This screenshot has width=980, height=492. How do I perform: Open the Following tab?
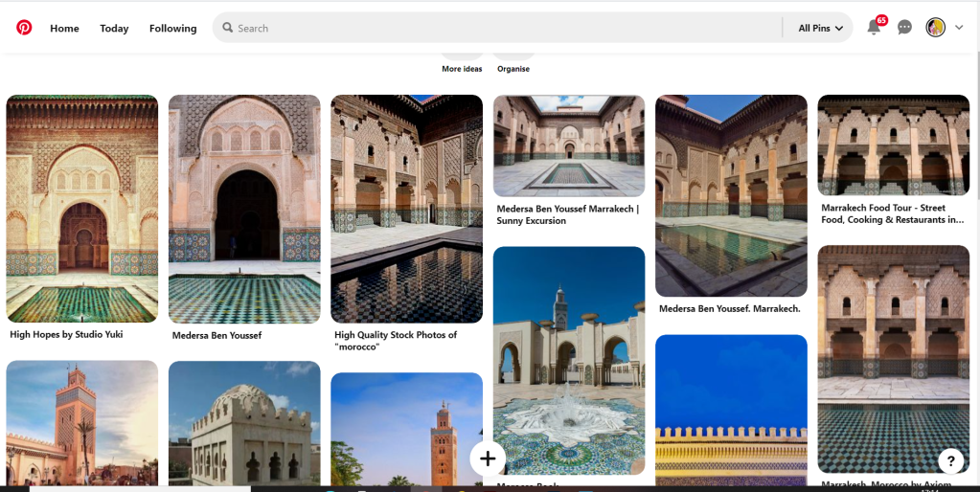pos(172,28)
